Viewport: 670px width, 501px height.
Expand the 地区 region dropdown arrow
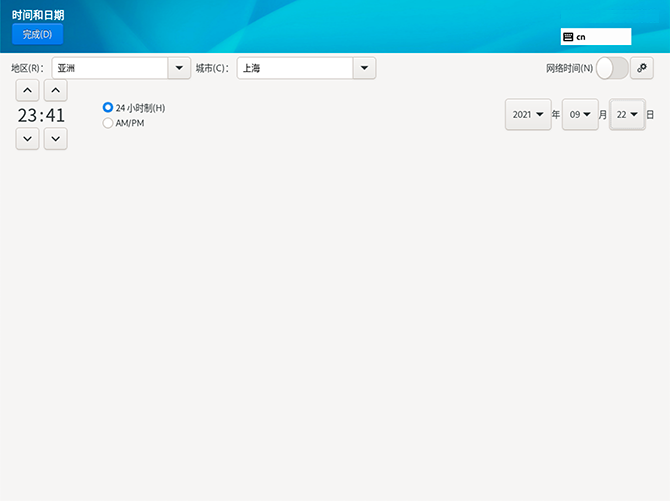[179, 68]
